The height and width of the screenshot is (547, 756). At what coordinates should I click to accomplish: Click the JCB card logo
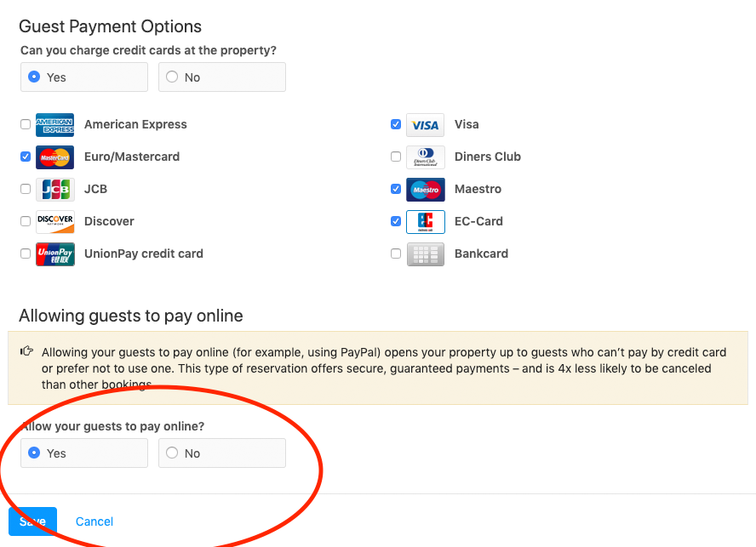(x=55, y=190)
